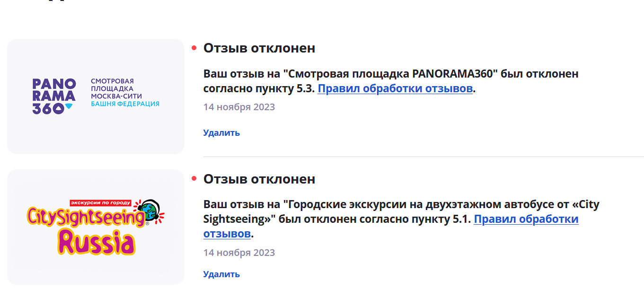Click the blue triangle marker in the PANORAMA 360 logo
This screenshot has height=298, width=644.
[69, 106]
